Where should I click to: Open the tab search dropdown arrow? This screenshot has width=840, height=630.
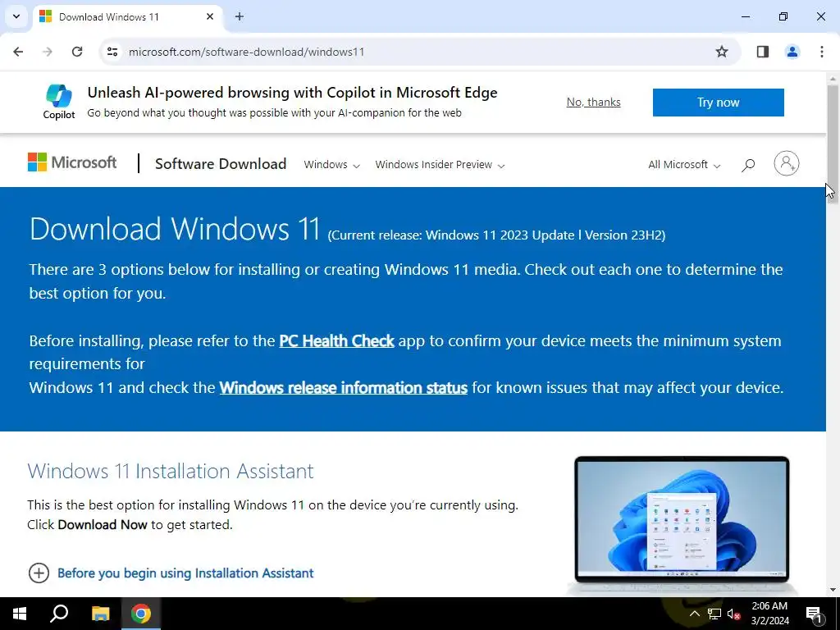pos(16,16)
